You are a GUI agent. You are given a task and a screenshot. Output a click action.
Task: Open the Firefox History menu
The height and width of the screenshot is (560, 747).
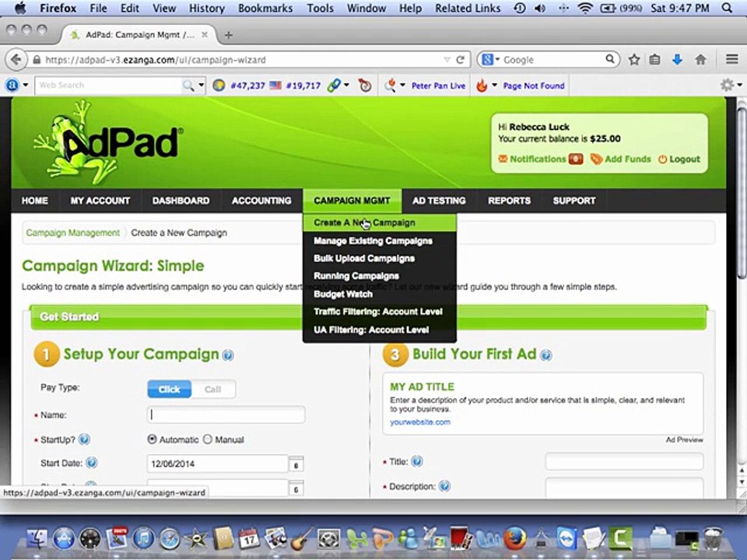point(207,8)
